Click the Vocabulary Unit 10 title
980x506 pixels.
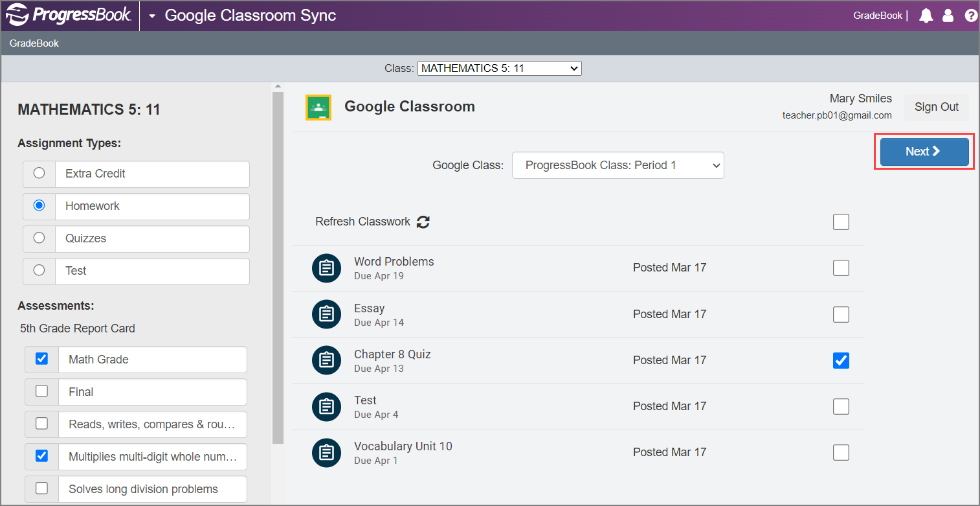[x=403, y=446]
